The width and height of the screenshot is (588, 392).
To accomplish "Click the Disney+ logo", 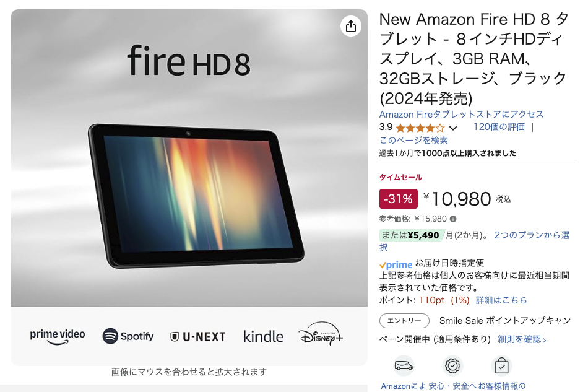I will (x=321, y=333).
